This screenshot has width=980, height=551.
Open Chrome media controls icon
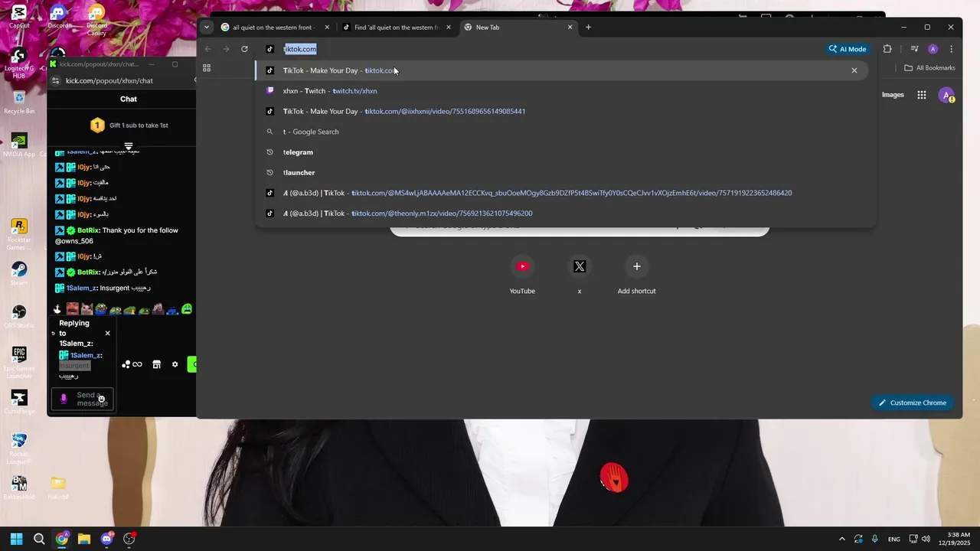point(914,49)
